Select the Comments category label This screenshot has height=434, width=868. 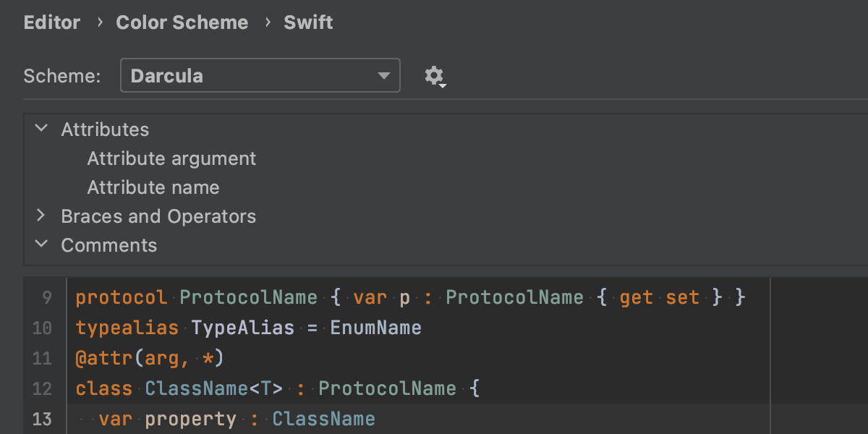pyautogui.click(x=109, y=245)
